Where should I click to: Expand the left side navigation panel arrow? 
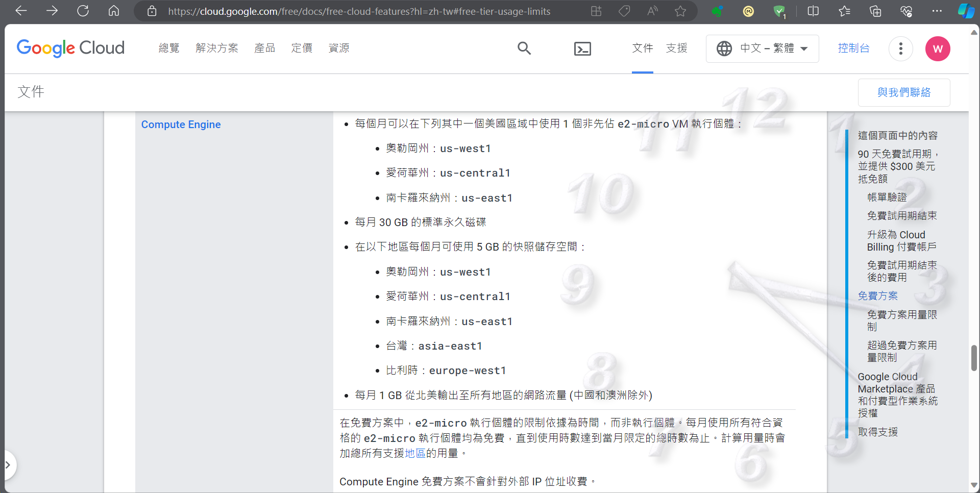pos(8,465)
